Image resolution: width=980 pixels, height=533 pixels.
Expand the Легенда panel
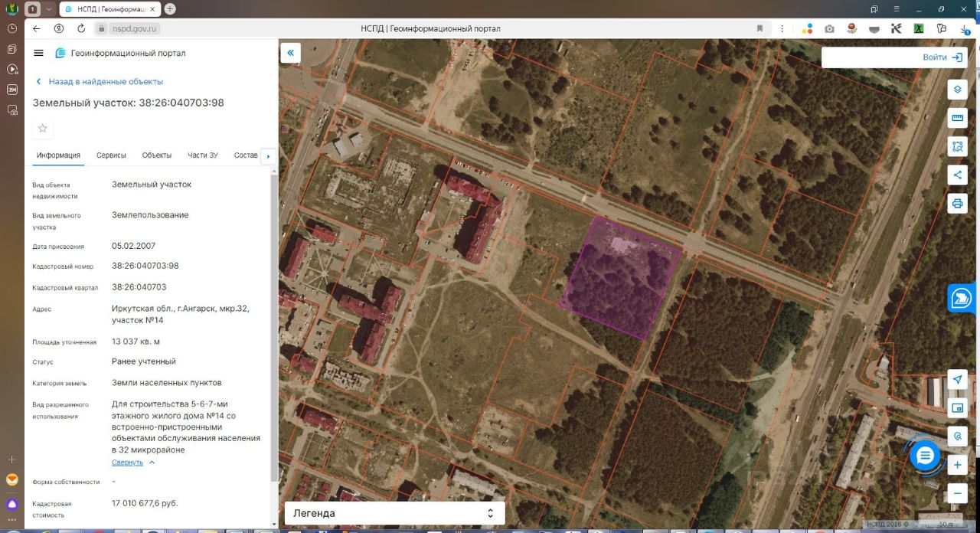[394, 513]
